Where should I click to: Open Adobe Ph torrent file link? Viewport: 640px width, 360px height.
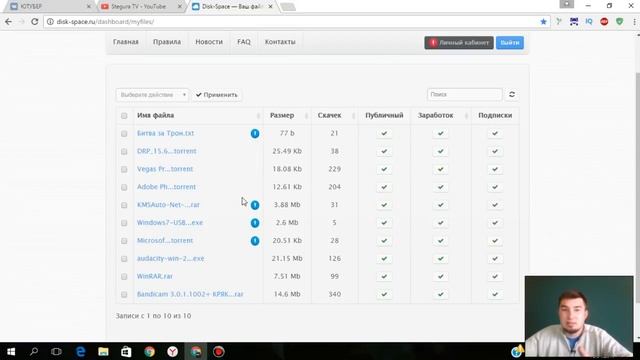167,187
